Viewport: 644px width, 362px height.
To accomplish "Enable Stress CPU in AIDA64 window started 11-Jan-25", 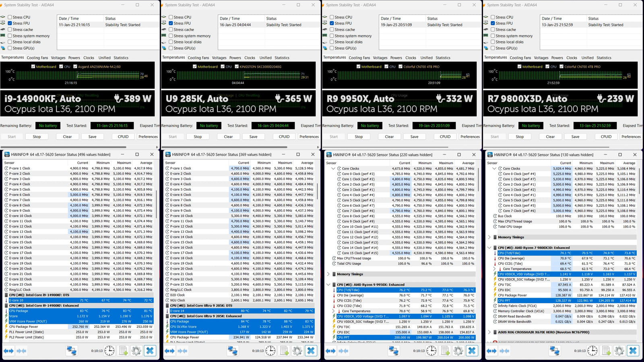I will (x=10, y=17).
